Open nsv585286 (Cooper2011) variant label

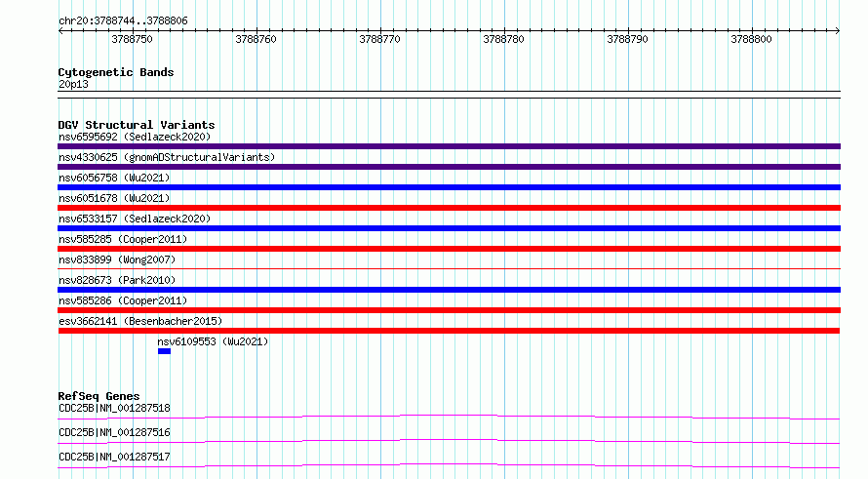[x=123, y=300]
